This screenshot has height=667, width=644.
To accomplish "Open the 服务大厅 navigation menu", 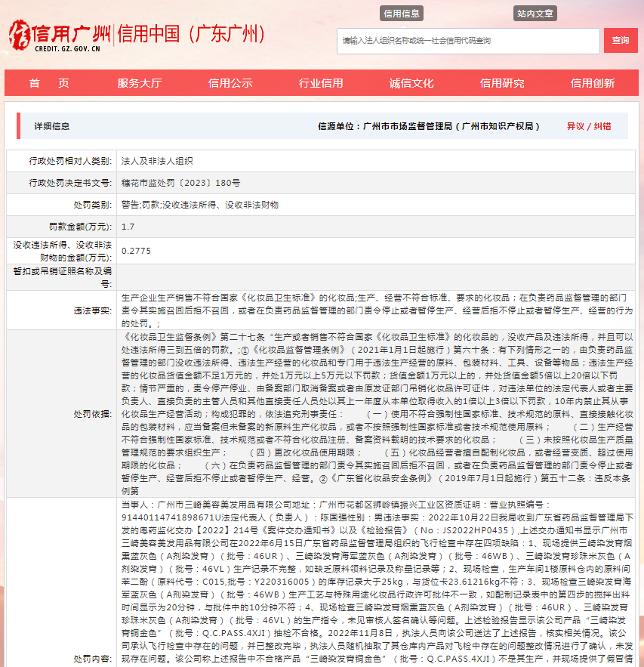I will point(140,83).
